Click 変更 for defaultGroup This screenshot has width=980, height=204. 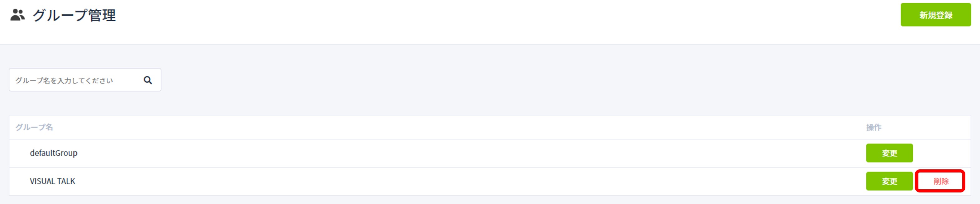(890, 153)
